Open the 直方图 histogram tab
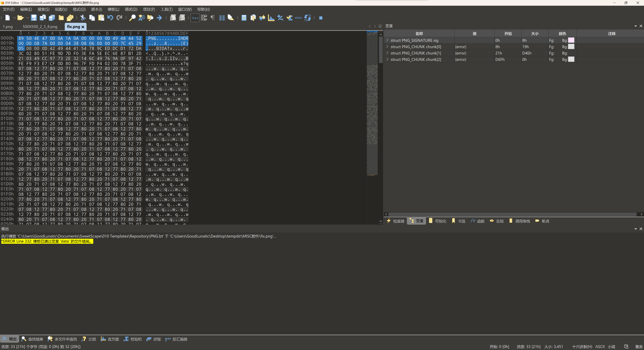644x350 pixels. (110, 339)
